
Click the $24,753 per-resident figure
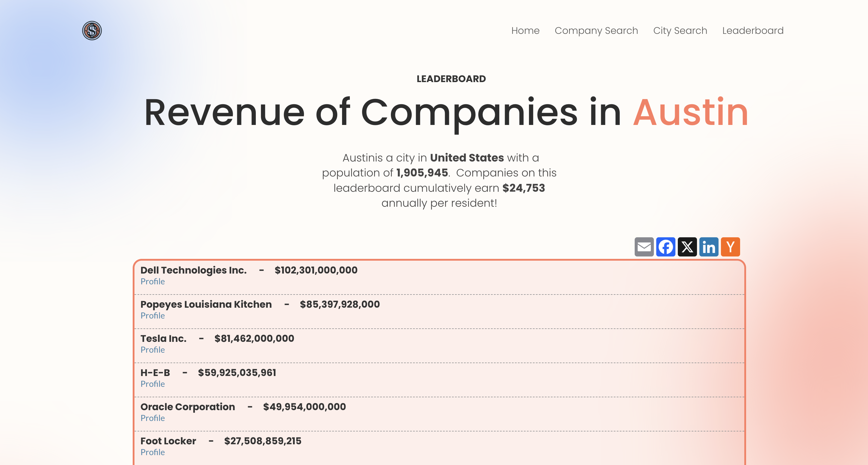[523, 188]
